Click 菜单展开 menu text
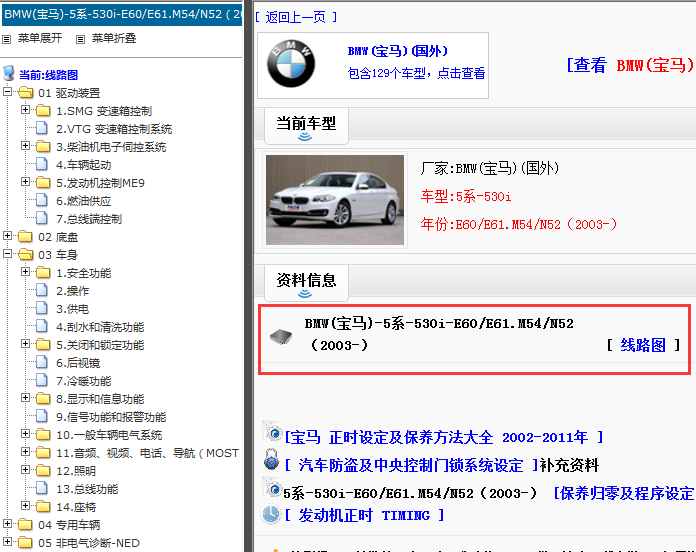This screenshot has width=696, height=552. [x=40, y=38]
